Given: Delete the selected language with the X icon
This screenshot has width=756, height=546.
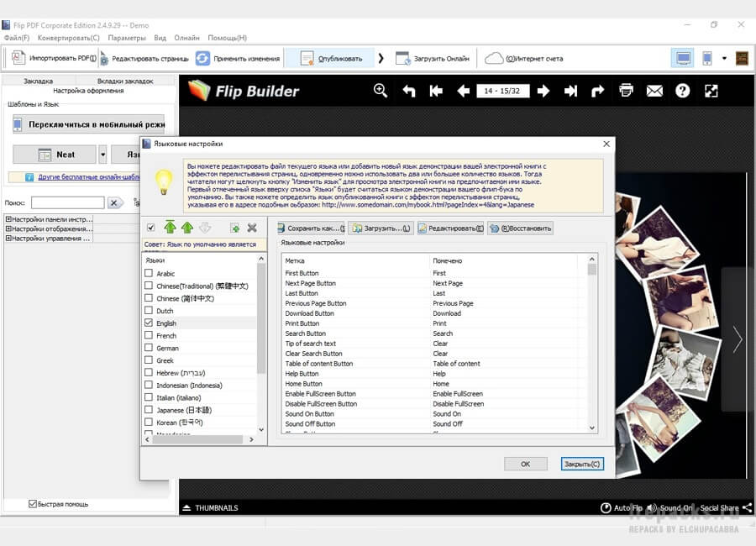Looking at the screenshot, I should point(252,228).
